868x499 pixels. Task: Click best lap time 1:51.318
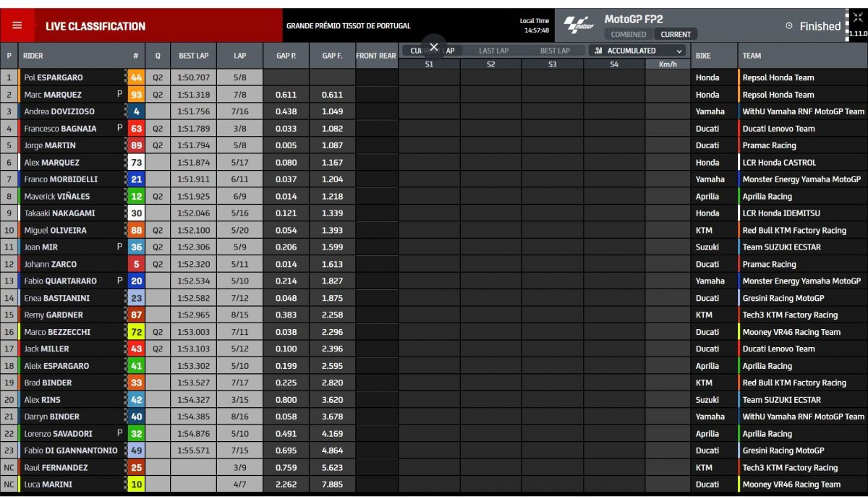tap(193, 95)
